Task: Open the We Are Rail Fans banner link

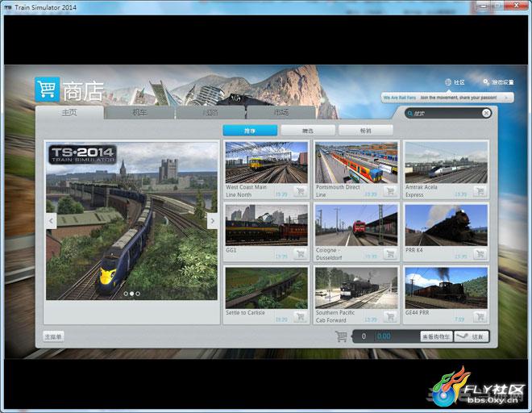Action: pos(447,98)
